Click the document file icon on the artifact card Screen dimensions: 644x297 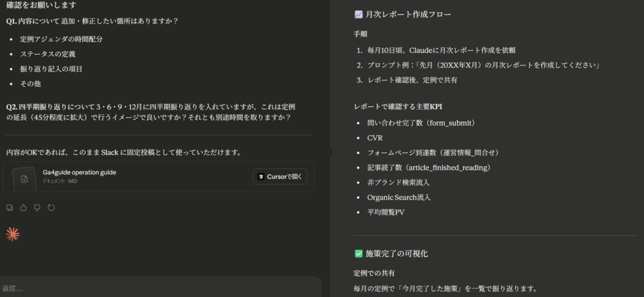(25, 179)
